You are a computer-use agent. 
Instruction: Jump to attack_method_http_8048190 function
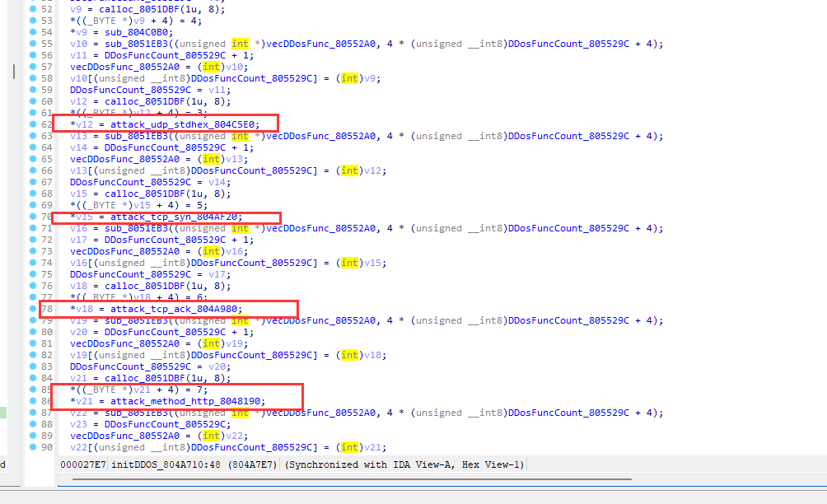click(188, 401)
